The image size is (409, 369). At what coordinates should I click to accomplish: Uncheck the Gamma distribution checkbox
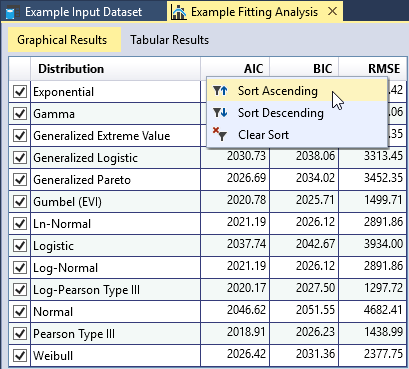click(20, 113)
